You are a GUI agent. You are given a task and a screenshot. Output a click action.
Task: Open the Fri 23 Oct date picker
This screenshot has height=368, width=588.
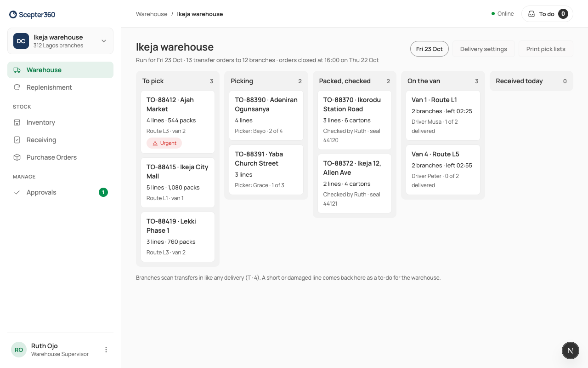(x=430, y=49)
